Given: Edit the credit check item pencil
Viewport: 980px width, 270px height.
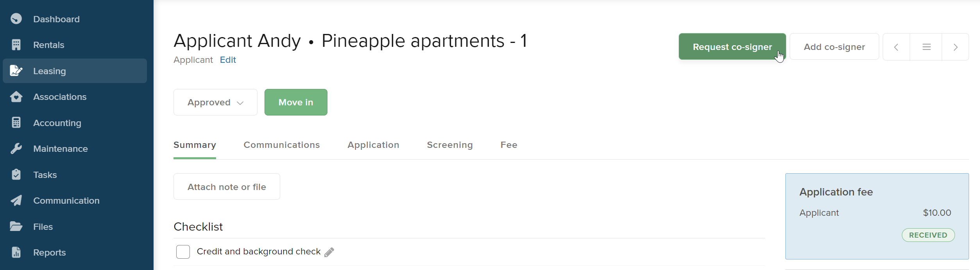Looking at the screenshot, I should (x=329, y=252).
